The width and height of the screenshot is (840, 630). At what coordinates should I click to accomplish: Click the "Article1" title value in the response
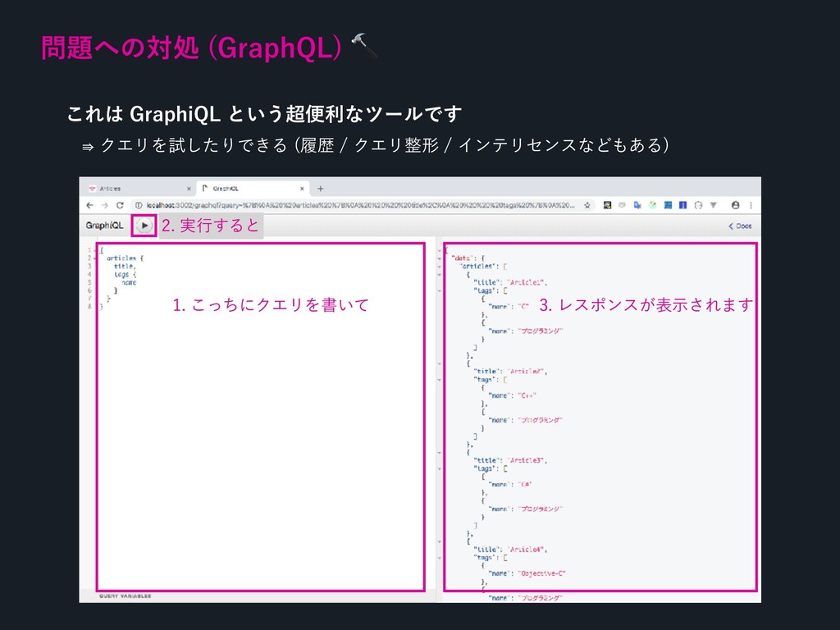(527, 282)
